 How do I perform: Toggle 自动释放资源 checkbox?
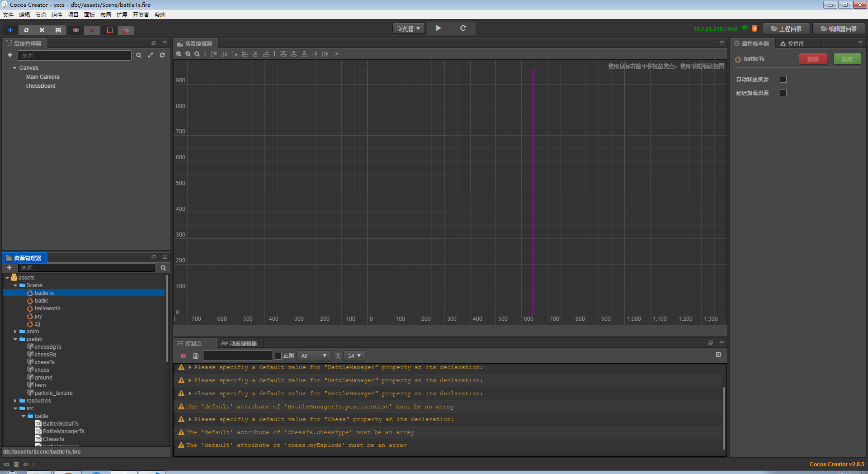783,80
